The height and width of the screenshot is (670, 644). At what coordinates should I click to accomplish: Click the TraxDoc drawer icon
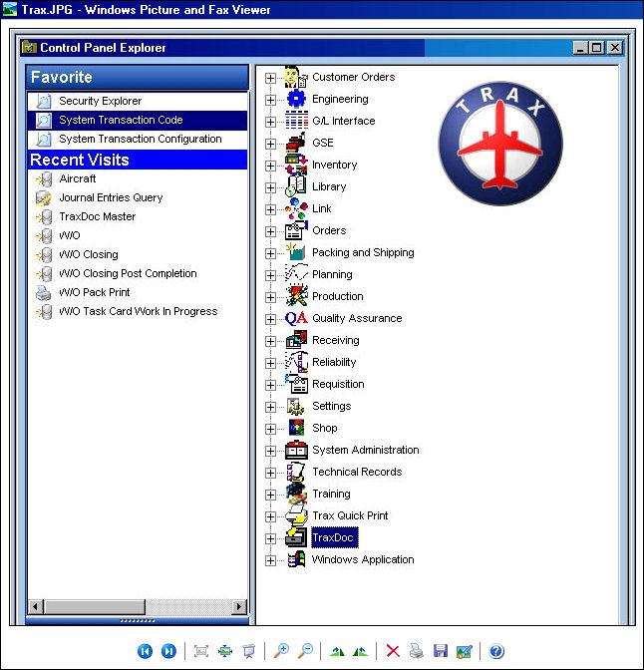(296, 537)
